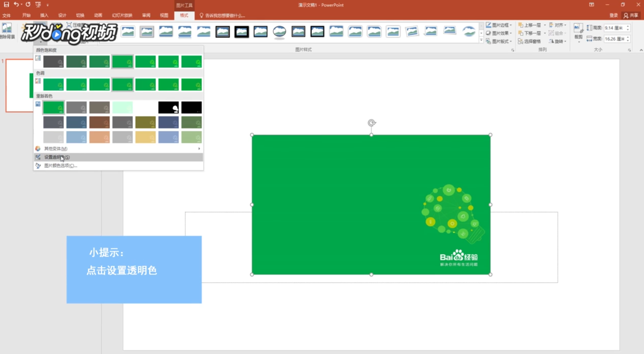Click the Undo arrow icon
Screen dimensions: 644x354
(x=16, y=5)
